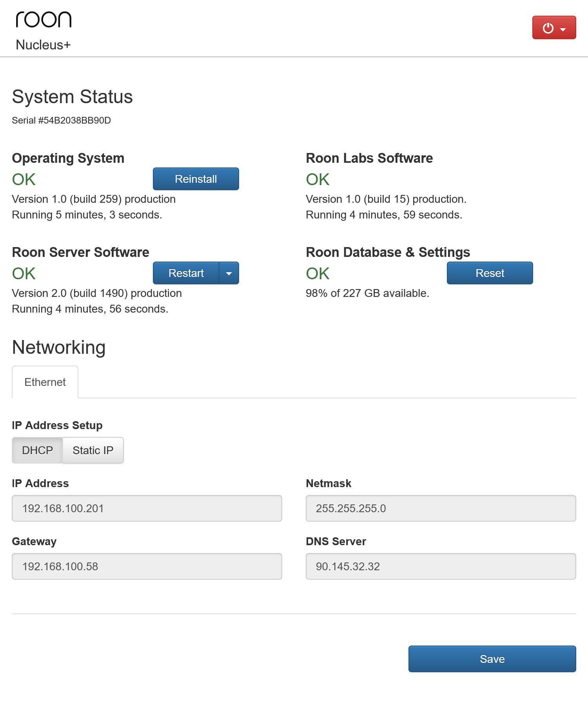Click the Operating System heading
The image size is (588, 724).
click(x=68, y=158)
